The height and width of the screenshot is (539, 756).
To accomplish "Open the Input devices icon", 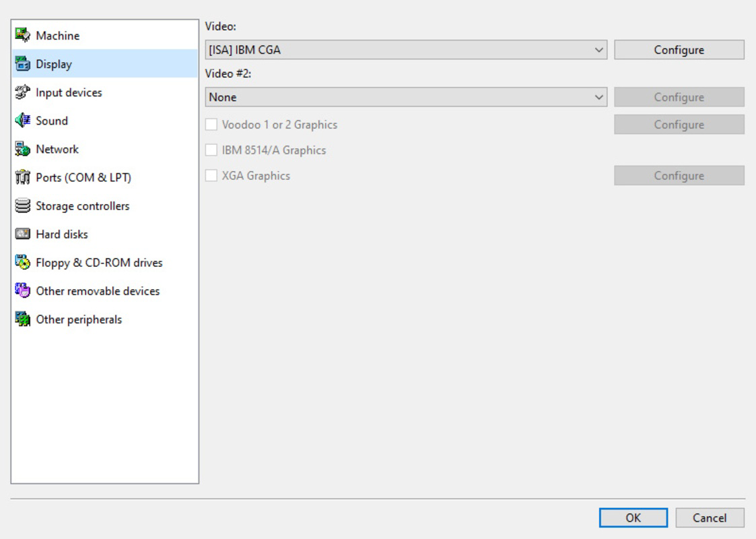I will tap(23, 92).
